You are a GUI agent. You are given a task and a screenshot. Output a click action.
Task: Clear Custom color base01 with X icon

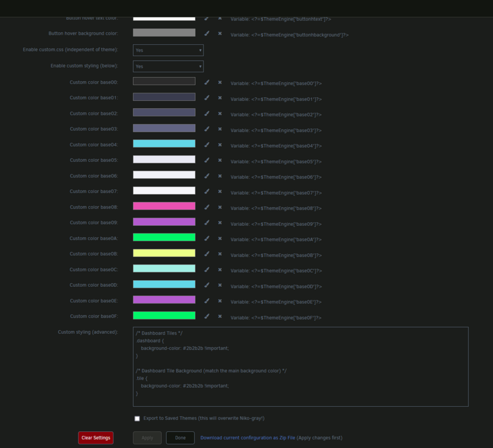point(220,98)
